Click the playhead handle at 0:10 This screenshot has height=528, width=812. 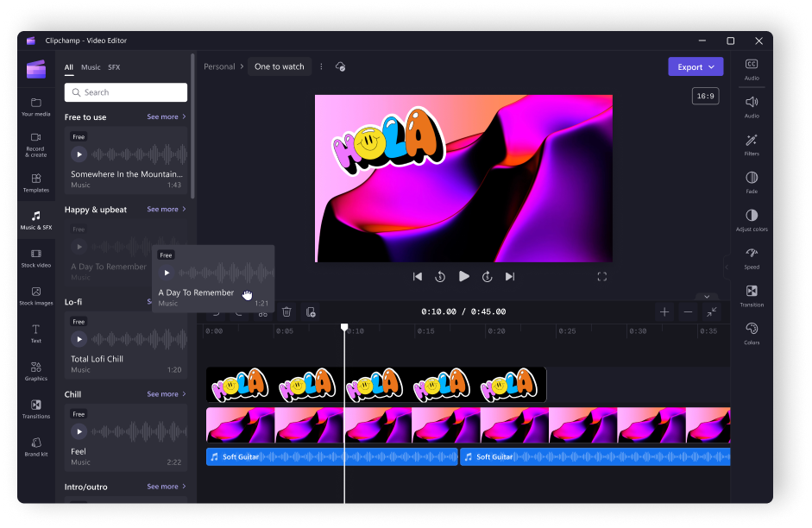click(x=344, y=327)
